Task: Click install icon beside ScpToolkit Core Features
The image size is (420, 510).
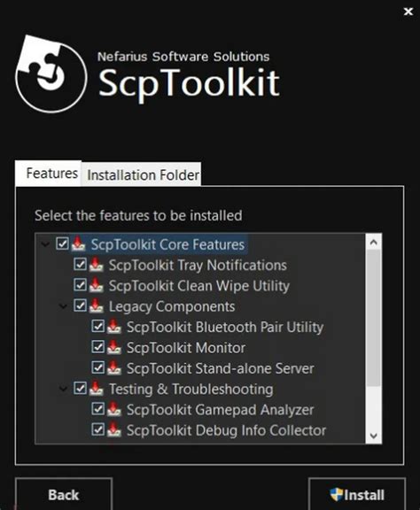Action: click(78, 244)
